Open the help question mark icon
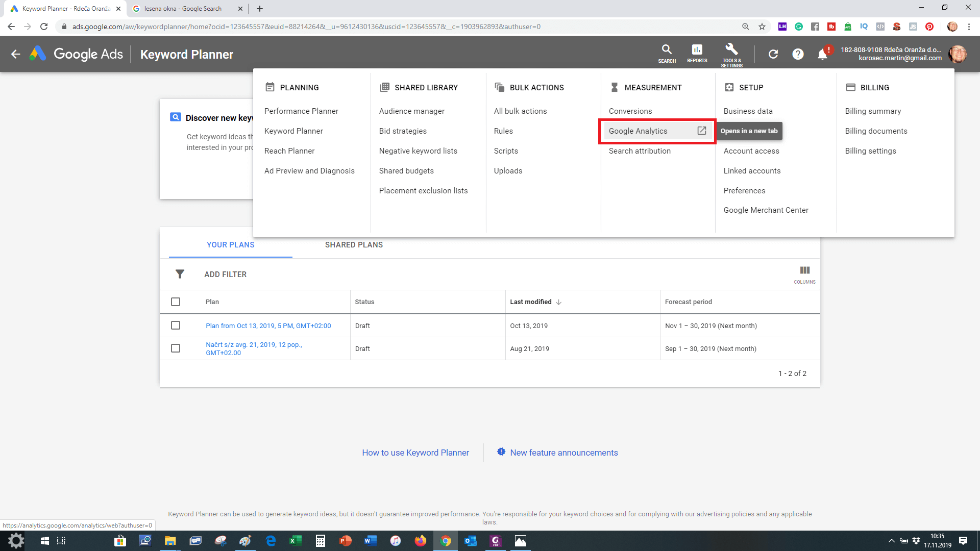This screenshot has height=551, width=980. click(x=798, y=54)
